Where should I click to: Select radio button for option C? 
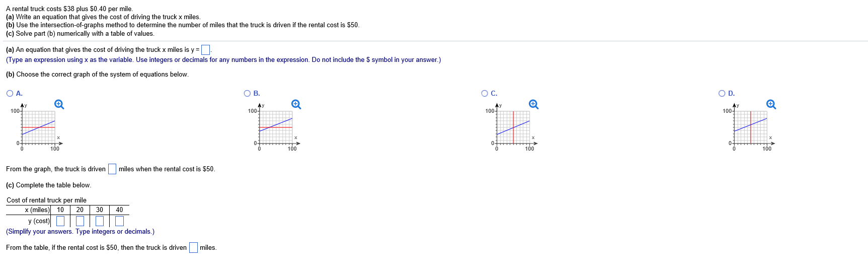pos(485,93)
